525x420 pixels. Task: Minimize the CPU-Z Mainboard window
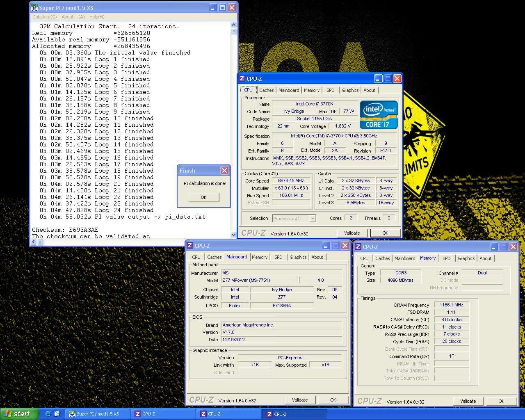click(x=326, y=246)
